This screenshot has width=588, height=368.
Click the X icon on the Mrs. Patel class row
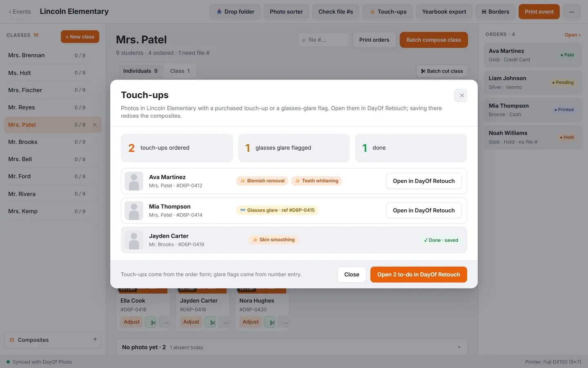pos(95,125)
